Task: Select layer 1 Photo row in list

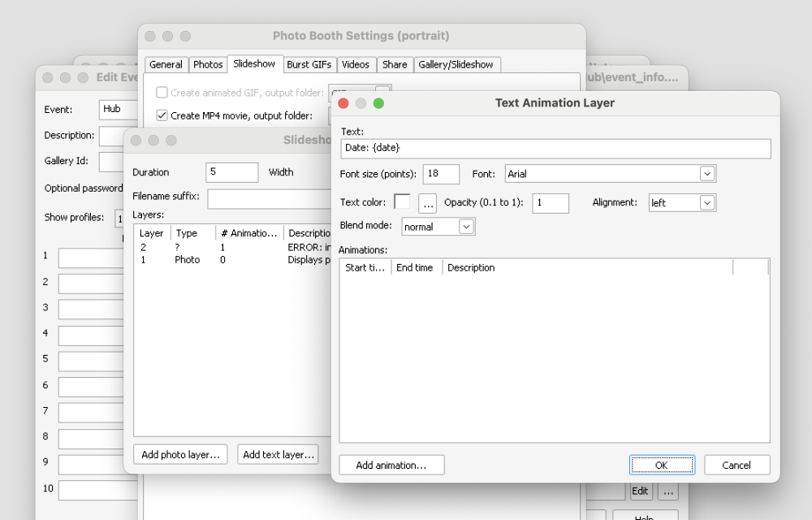Action: pos(187,260)
